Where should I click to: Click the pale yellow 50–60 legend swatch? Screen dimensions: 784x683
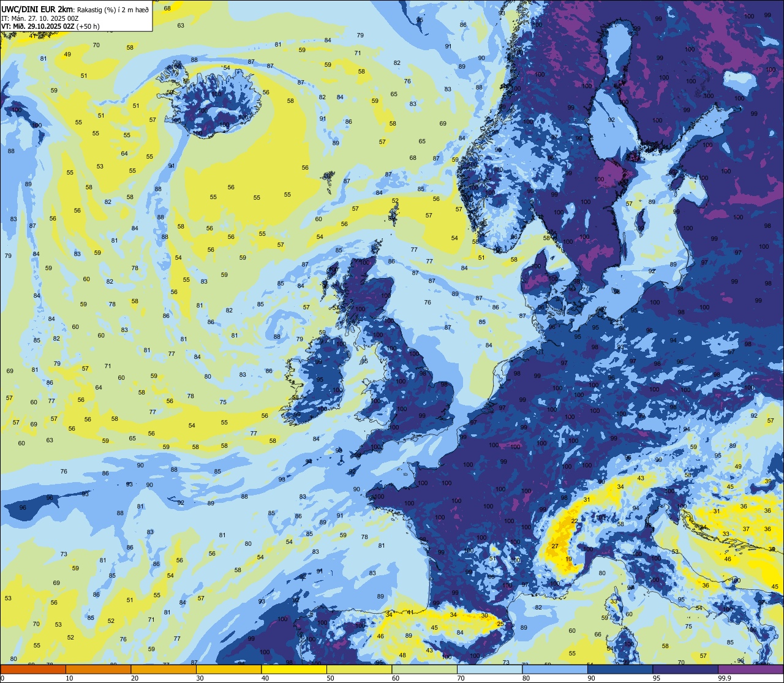click(x=359, y=670)
